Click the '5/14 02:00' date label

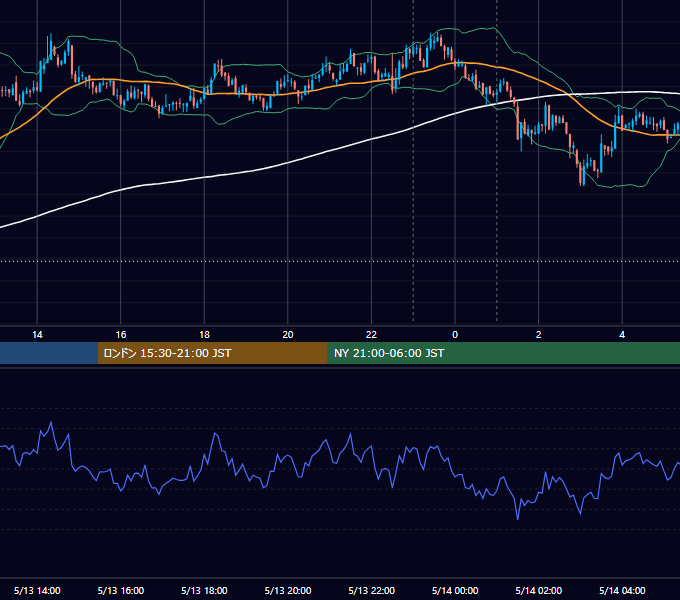[x=539, y=590]
